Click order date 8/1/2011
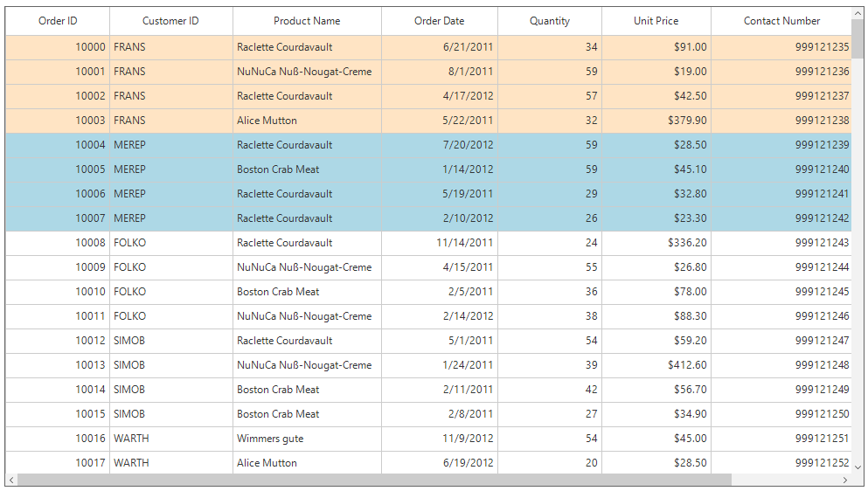868x491 pixels. tap(439, 72)
